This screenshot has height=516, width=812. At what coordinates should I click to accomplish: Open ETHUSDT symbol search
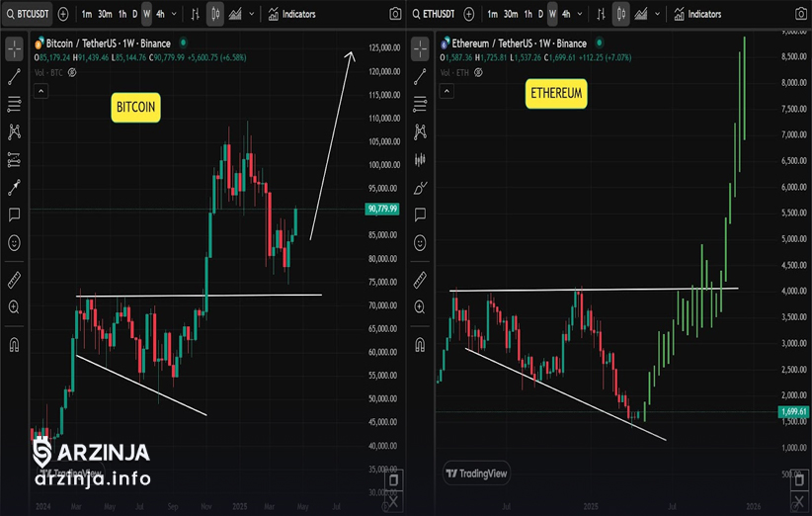pyautogui.click(x=433, y=14)
